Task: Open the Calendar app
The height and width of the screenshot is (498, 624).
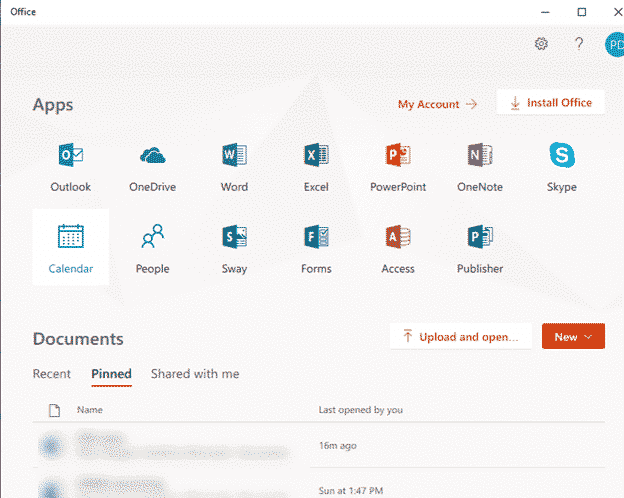Action: coord(70,248)
